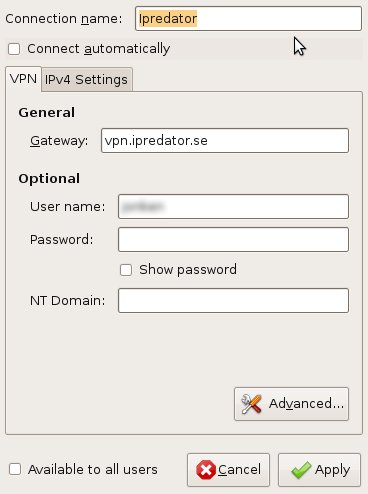Select the VPN tab

pos(23,79)
